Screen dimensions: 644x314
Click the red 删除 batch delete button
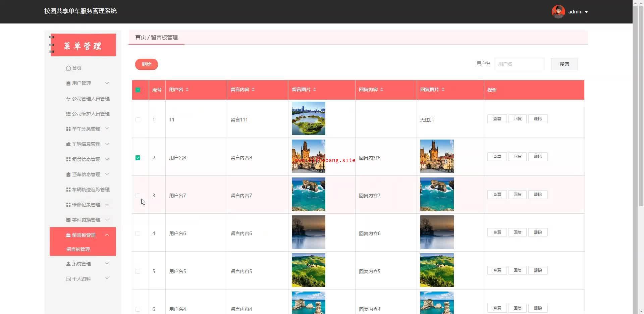[x=147, y=64]
